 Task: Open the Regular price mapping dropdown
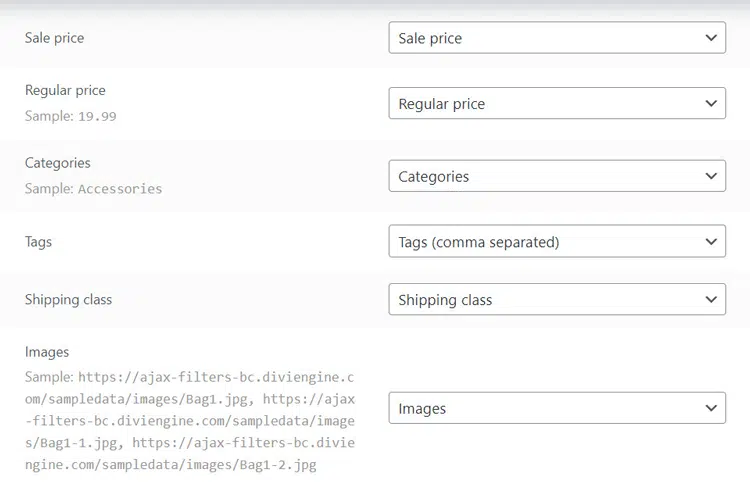point(557,103)
